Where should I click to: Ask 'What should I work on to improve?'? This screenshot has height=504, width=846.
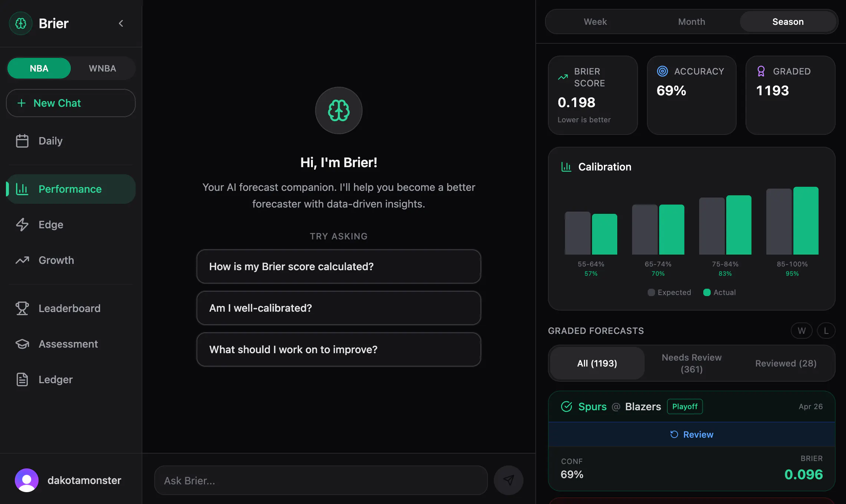click(339, 349)
